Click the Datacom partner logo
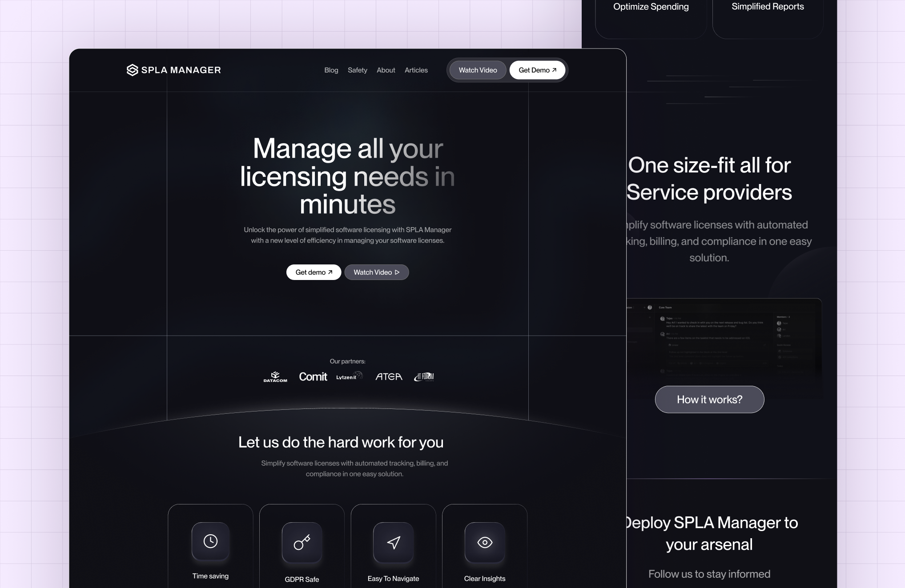905x588 pixels. (275, 377)
